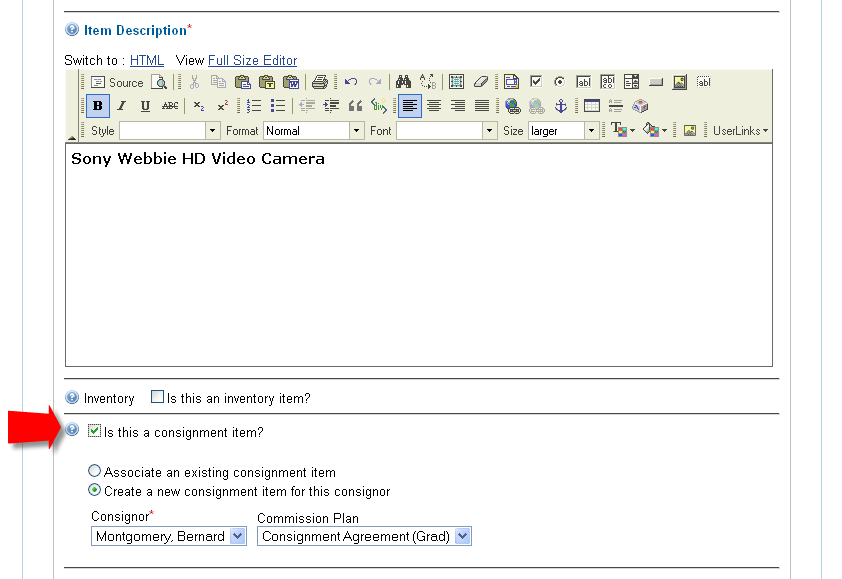842x579 pixels.
Task: Open the Full Size Editor link
Action: [252, 60]
